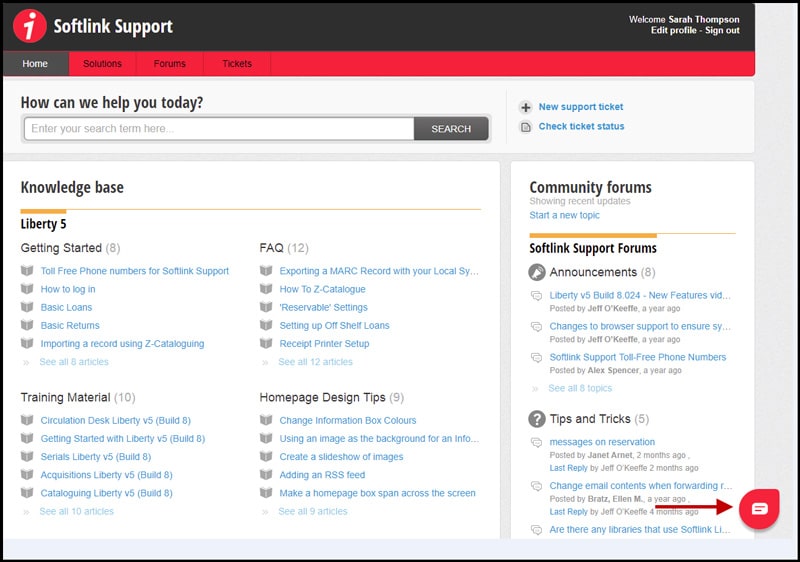Click speech bubble icon beside Softlink Support Toll-Free topic

point(536,357)
